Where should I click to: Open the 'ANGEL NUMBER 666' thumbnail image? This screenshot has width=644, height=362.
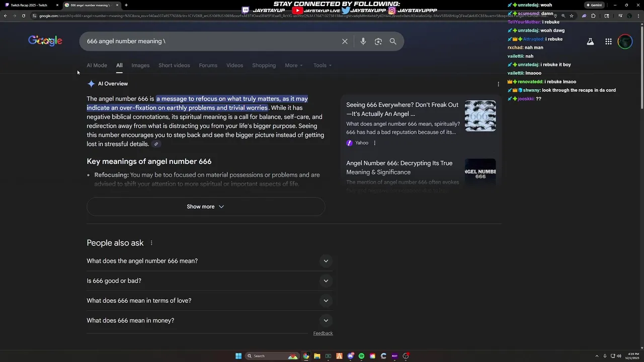[x=480, y=172]
